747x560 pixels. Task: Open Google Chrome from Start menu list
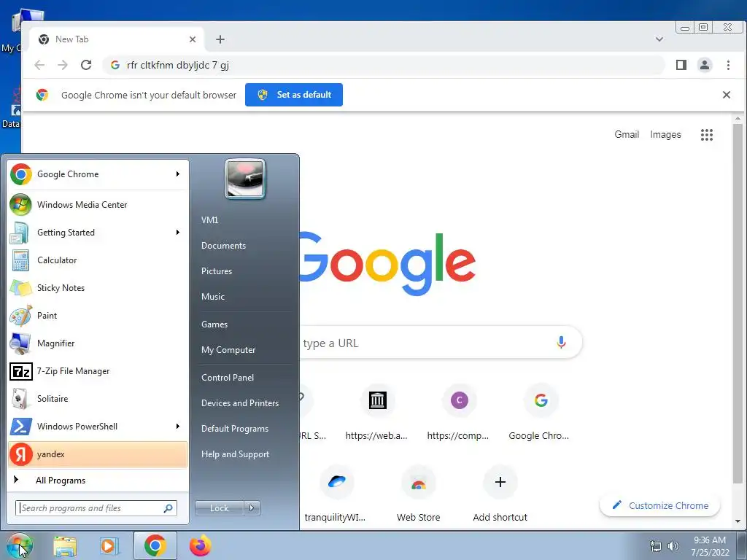[x=98, y=174]
